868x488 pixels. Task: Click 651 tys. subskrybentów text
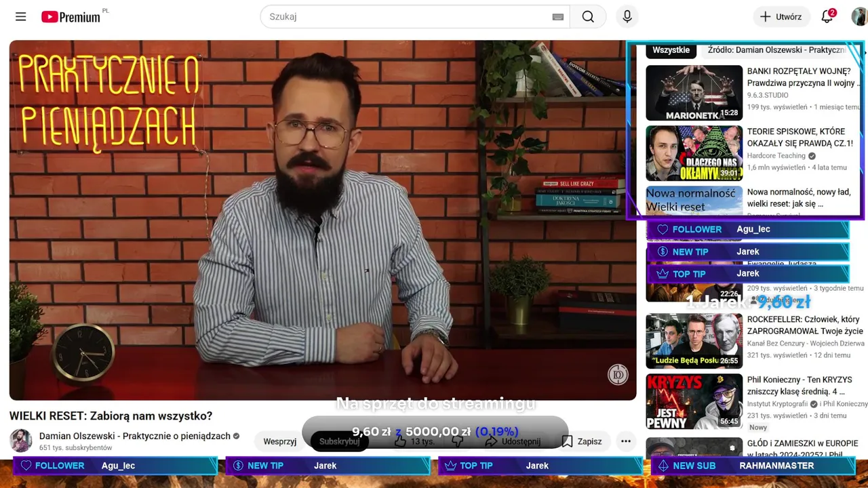tap(75, 448)
